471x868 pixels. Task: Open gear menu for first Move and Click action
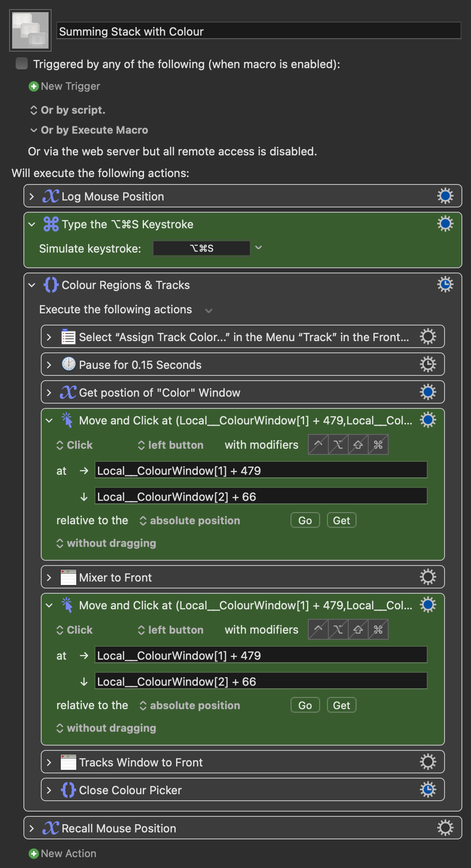click(428, 420)
